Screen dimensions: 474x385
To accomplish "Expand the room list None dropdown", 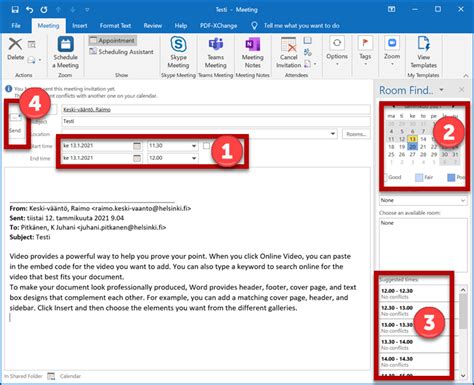I will [463, 200].
